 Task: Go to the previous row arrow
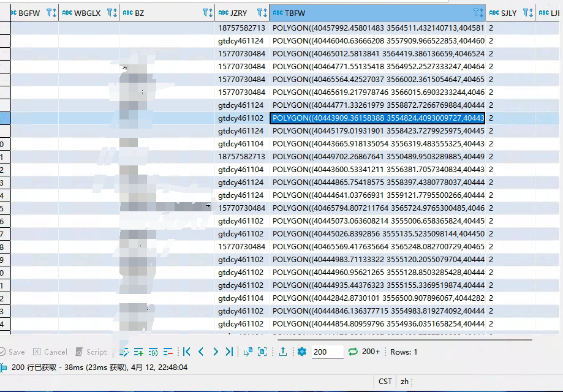201,352
